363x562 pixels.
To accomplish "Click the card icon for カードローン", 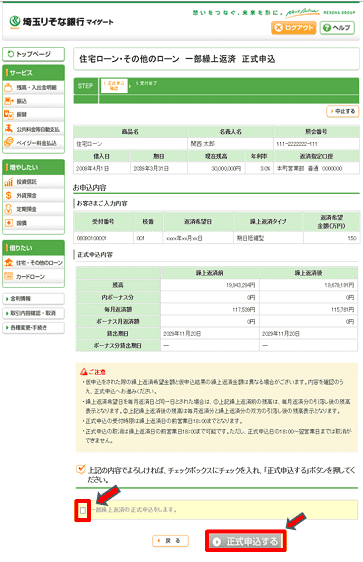I will [x=9, y=276].
